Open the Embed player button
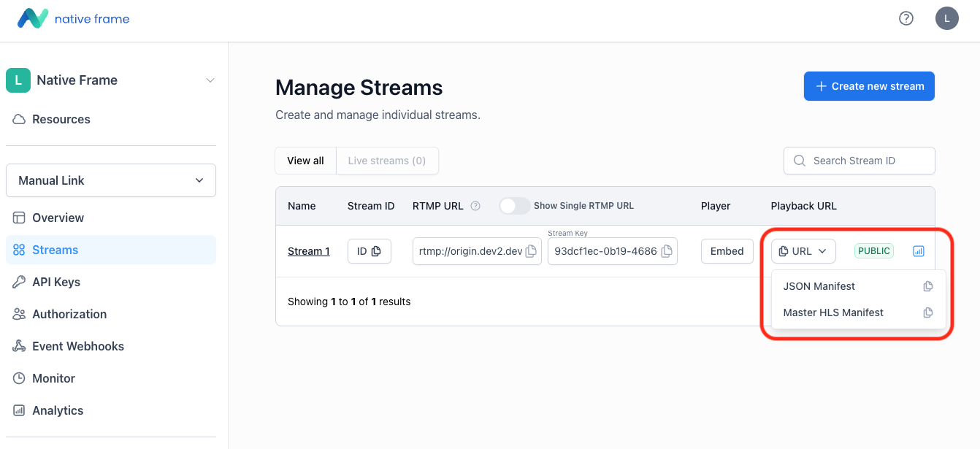The image size is (980, 449). (x=727, y=251)
